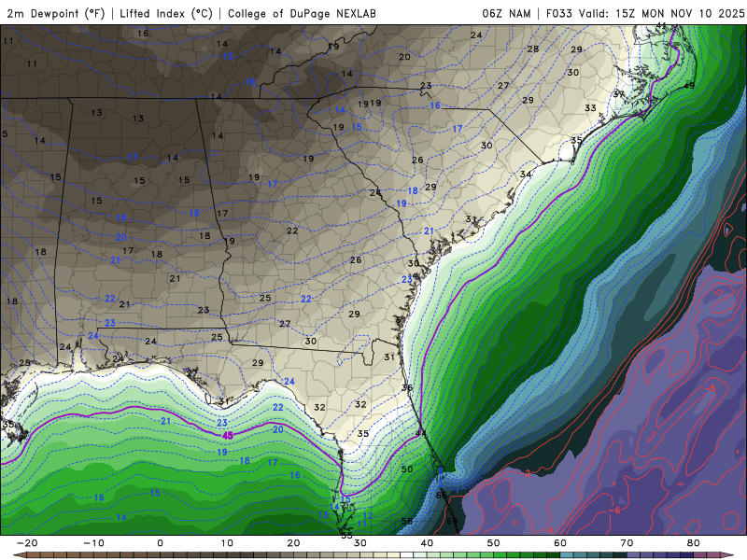Click the red "-5" lifted index label

tap(710, 388)
